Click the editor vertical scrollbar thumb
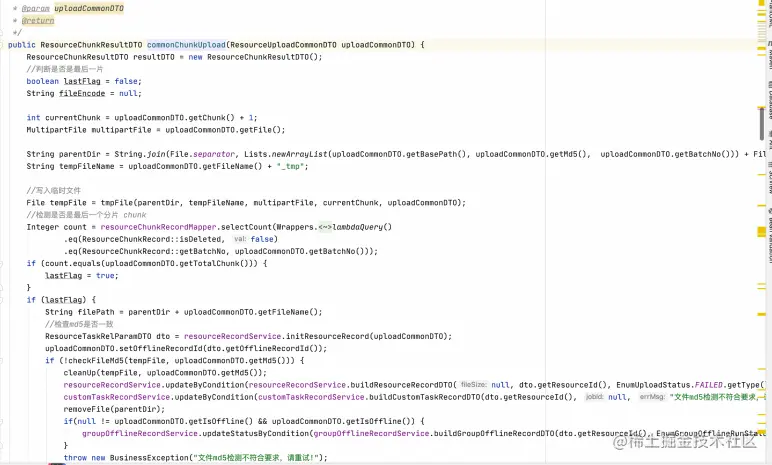The width and height of the screenshot is (772, 465). [x=762, y=123]
